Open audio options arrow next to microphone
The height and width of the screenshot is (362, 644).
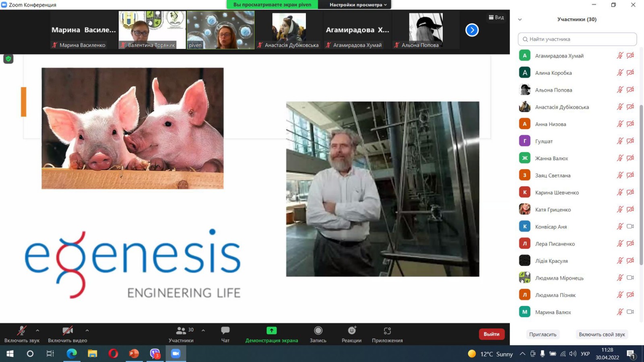point(37,330)
